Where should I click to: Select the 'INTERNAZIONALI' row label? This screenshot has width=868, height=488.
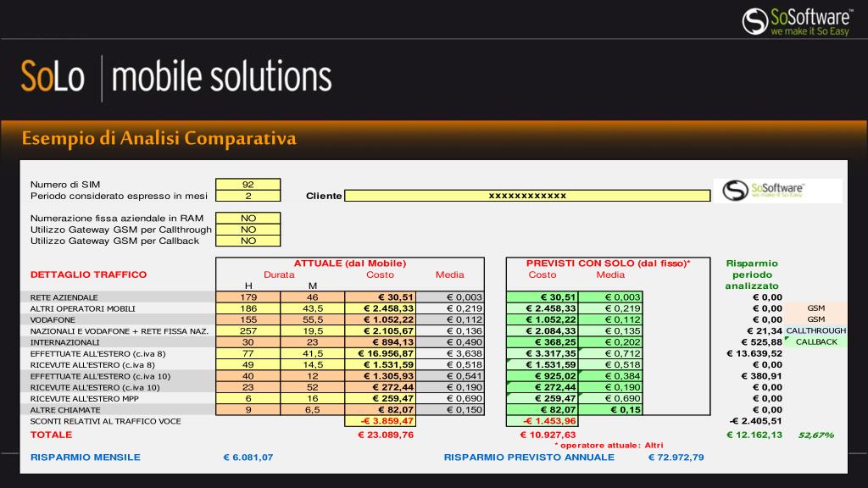(x=64, y=342)
